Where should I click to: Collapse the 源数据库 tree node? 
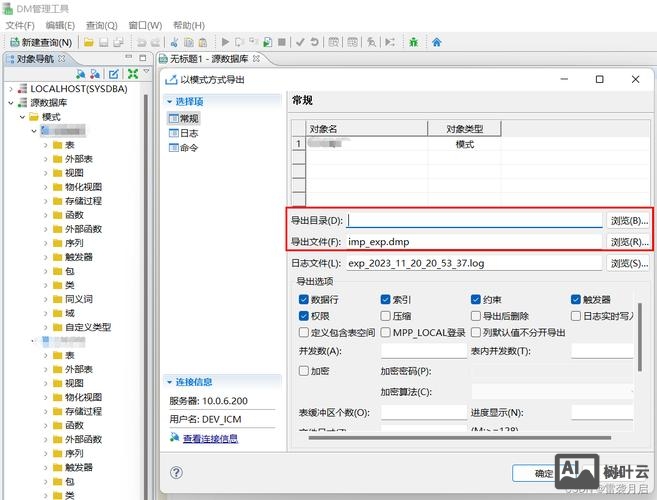pos(11,103)
